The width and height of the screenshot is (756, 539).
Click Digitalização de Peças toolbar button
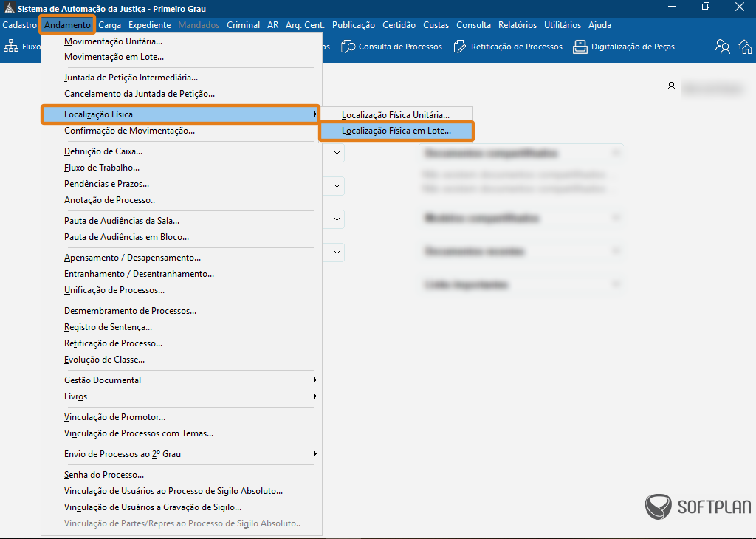click(624, 47)
